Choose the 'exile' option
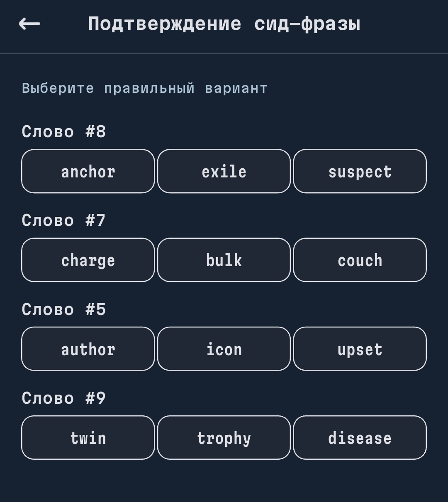Image resolution: width=448 pixels, height=502 pixels. tap(224, 171)
